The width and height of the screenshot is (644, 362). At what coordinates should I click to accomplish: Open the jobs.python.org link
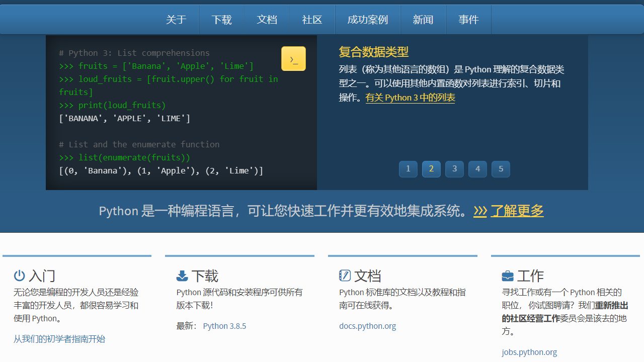pos(529,352)
